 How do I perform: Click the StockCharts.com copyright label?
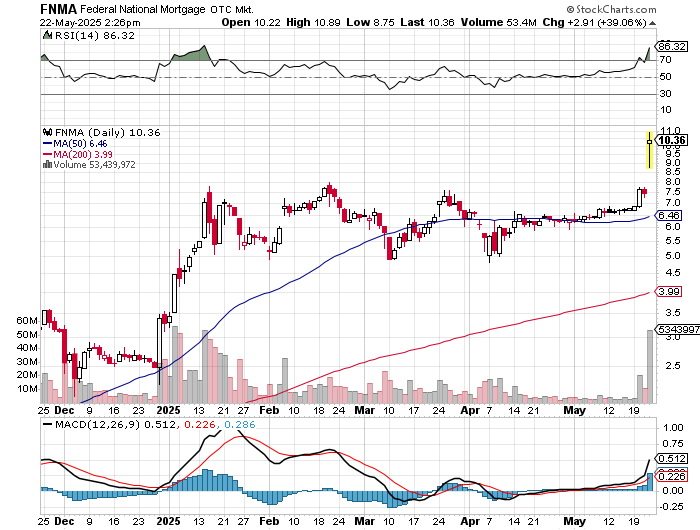point(612,9)
